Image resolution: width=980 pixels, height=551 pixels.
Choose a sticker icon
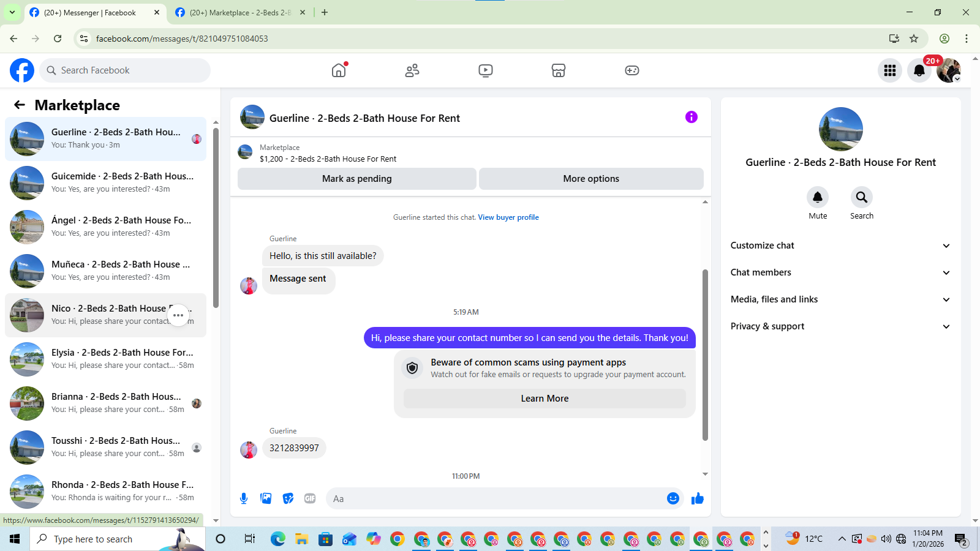coord(288,498)
